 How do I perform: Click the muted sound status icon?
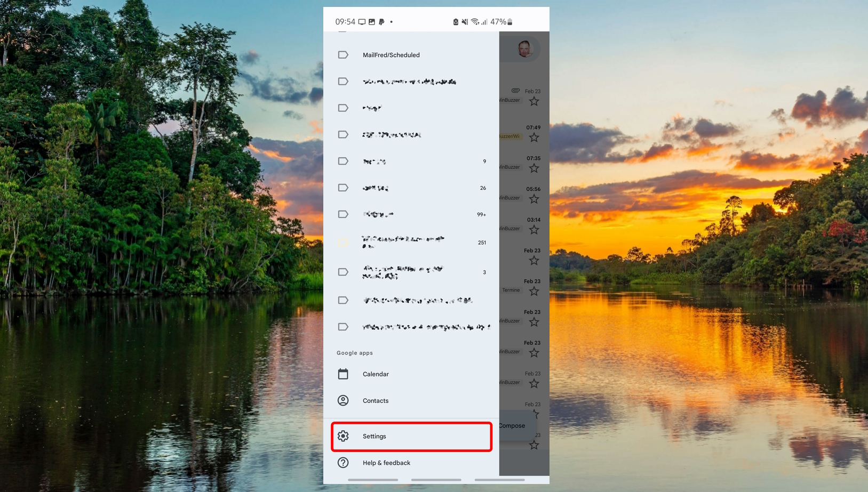465,22
